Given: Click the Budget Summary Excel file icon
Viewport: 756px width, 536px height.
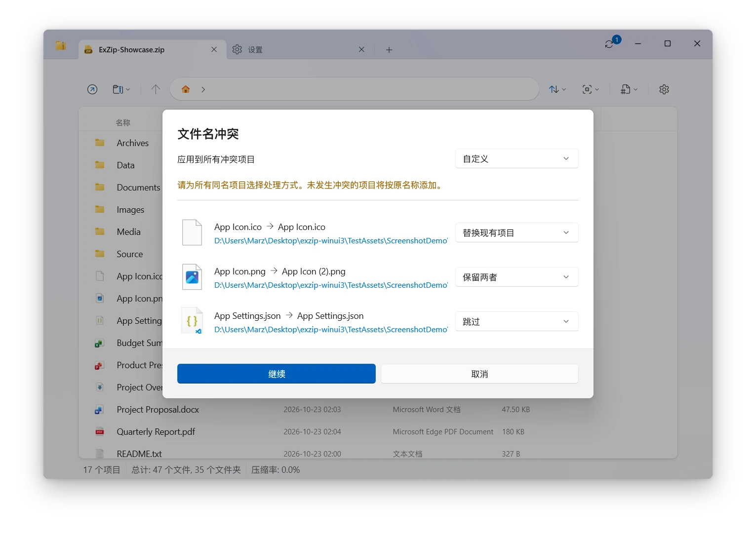Looking at the screenshot, I should tap(99, 343).
